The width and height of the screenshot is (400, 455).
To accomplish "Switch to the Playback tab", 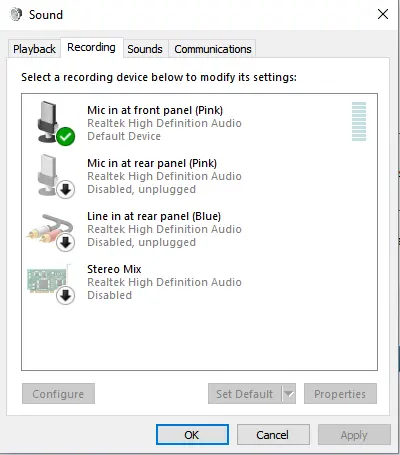I will pyautogui.click(x=34, y=49).
